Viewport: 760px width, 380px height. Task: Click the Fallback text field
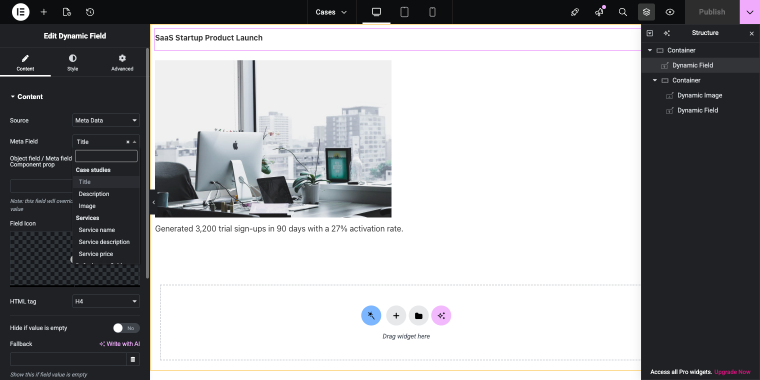[x=68, y=359]
